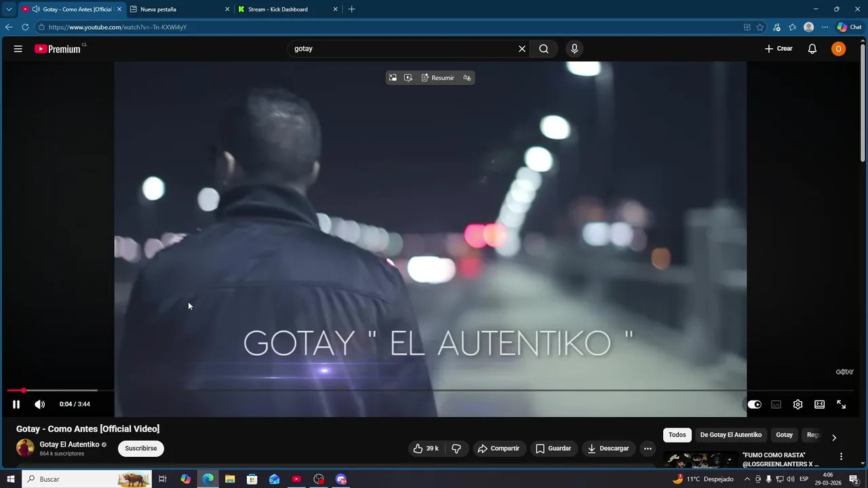Image resolution: width=868 pixels, height=488 pixels.
Task: Start voice search with the microphone icon
Action: [x=574, y=49]
